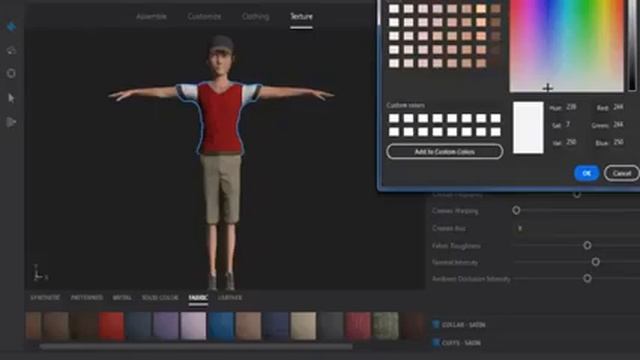Click the Fabric Roughness slider handle
Screen dimensions: 640x360
(x=587, y=245)
